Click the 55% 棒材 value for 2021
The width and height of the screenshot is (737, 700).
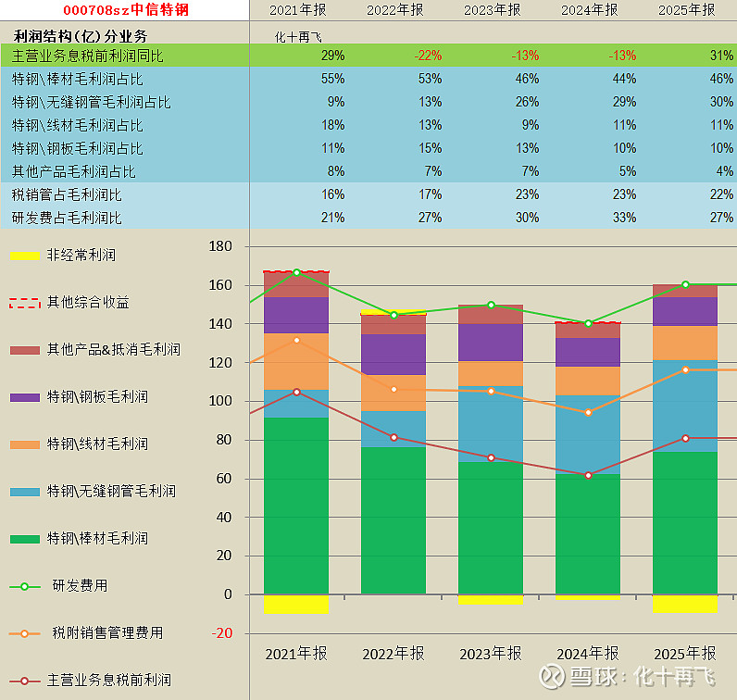pyautogui.click(x=332, y=79)
